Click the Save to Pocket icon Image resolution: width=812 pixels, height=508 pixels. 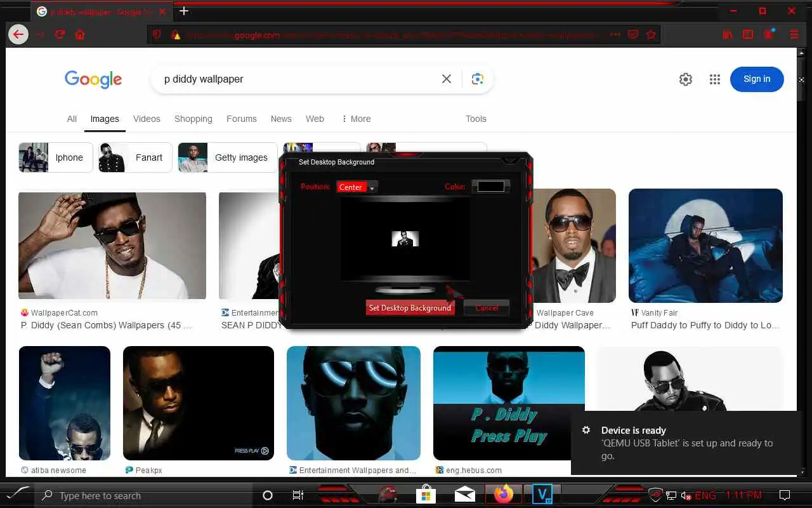point(633,35)
